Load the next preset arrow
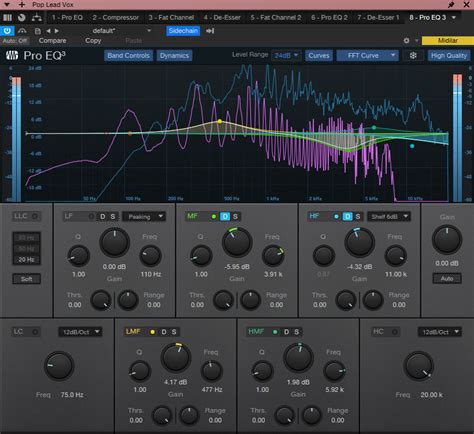The image size is (474, 434). 57,31
